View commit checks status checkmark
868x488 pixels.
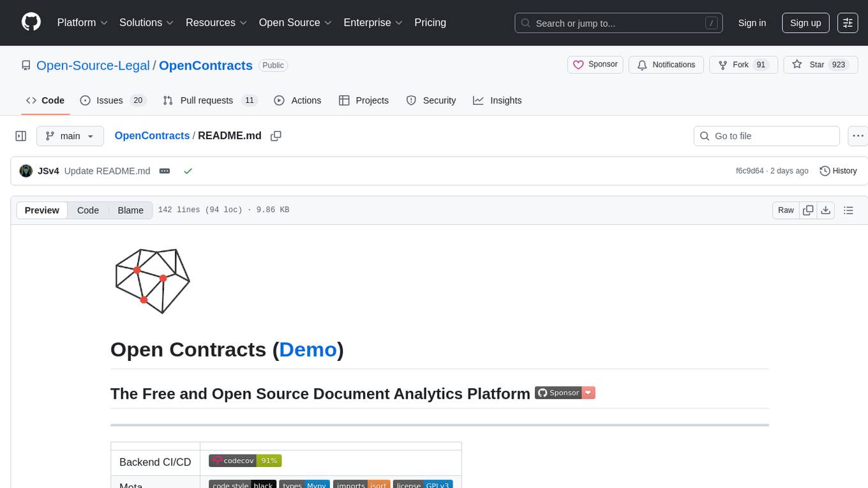click(188, 171)
